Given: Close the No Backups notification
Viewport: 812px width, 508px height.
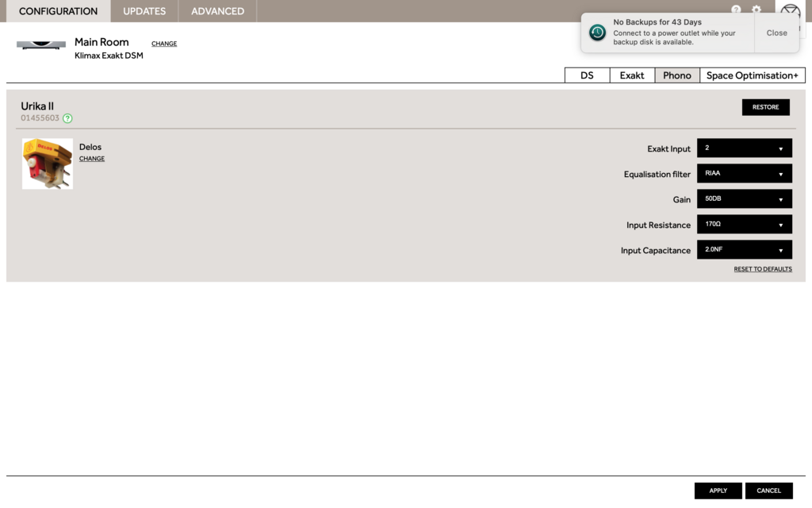Looking at the screenshot, I should click(776, 33).
